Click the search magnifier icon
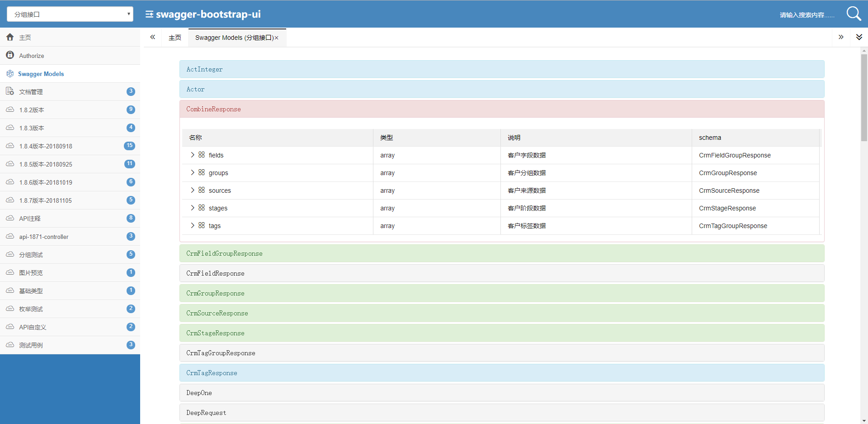 tap(853, 14)
